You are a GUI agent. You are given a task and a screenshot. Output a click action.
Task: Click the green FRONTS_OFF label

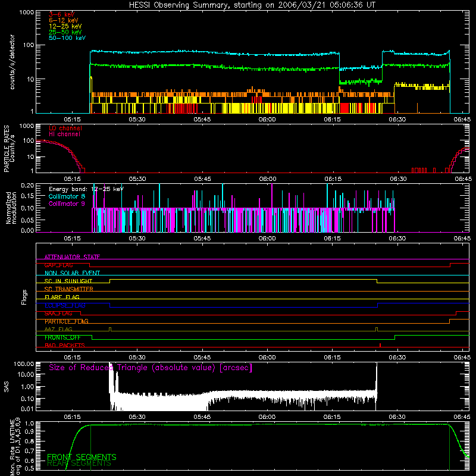(62, 337)
